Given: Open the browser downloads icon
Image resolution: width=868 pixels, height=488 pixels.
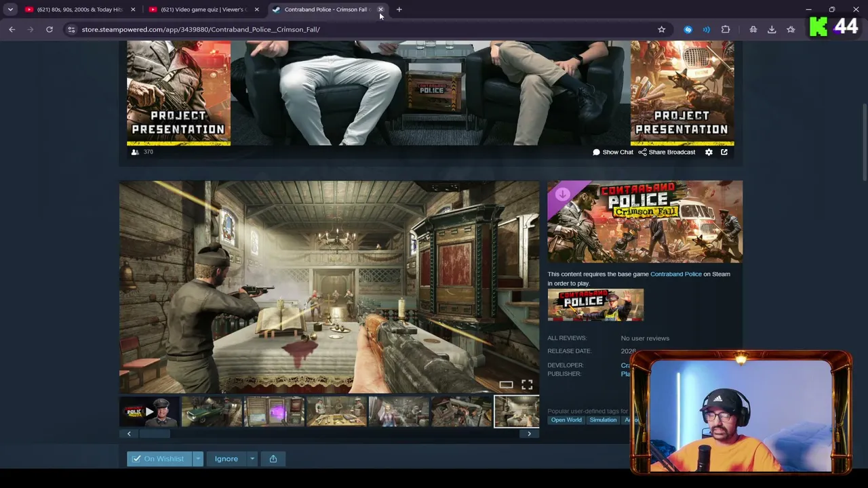Looking at the screenshot, I should [772, 29].
